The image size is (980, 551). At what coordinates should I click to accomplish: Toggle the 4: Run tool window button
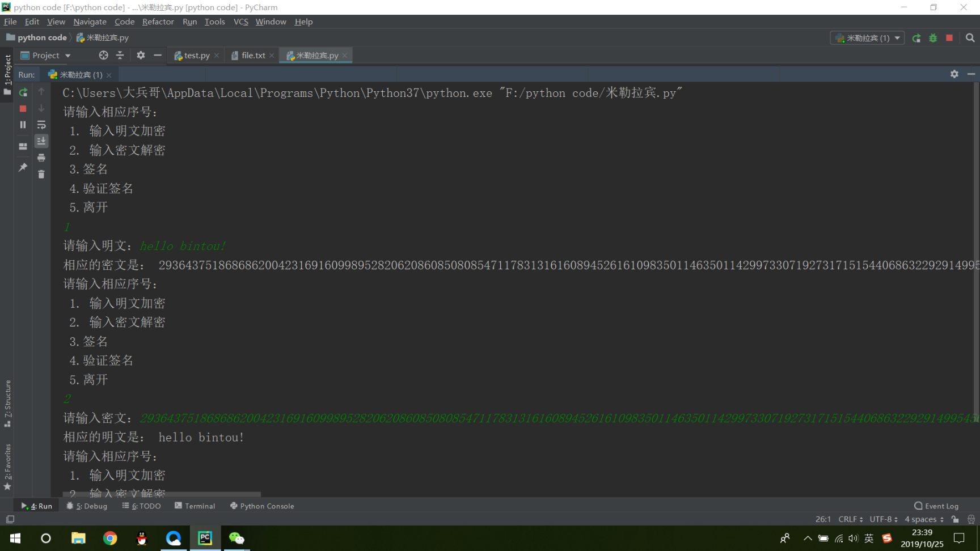click(36, 506)
